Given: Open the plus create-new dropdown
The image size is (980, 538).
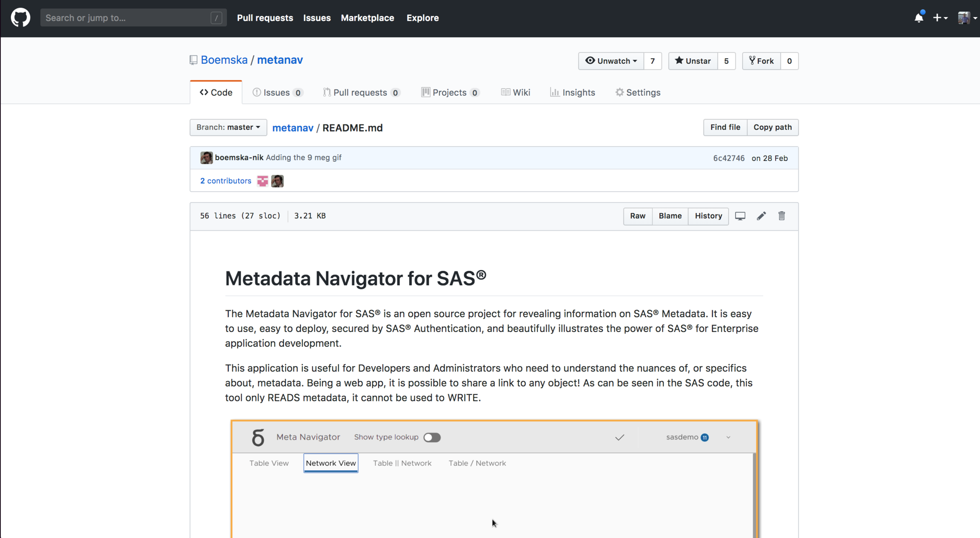Looking at the screenshot, I should (940, 18).
